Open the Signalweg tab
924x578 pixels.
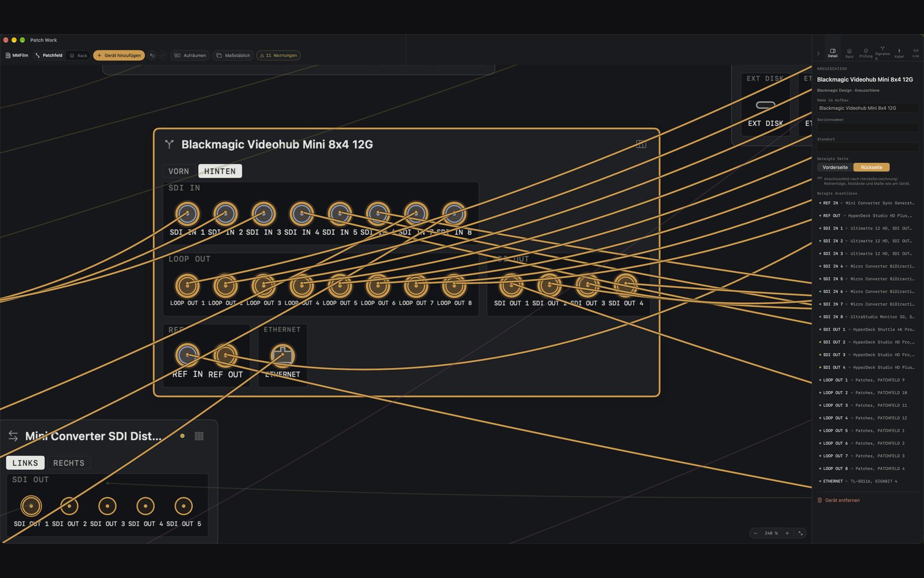(x=882, y=53)
